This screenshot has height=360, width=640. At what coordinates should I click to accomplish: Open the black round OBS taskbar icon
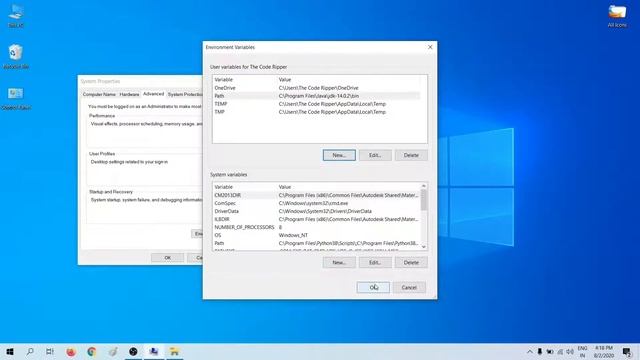pyautogui.click(x=133, y=351)
